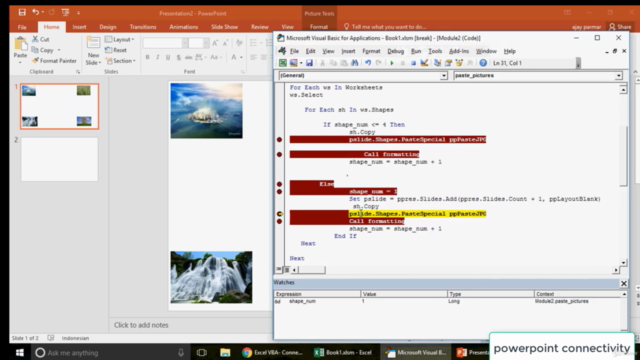
Task: Save the VBA project with disk icon
Action: pyautogui.click(x=309, y=63)
